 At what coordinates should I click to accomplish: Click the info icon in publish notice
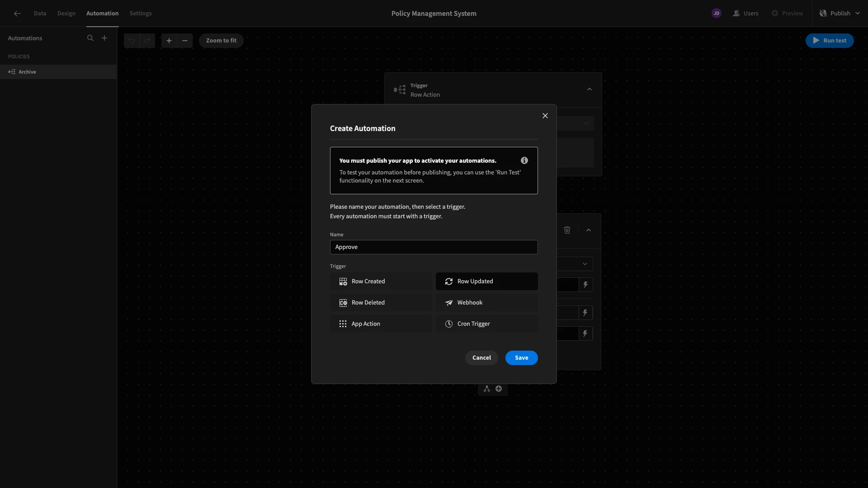point(524,161)
